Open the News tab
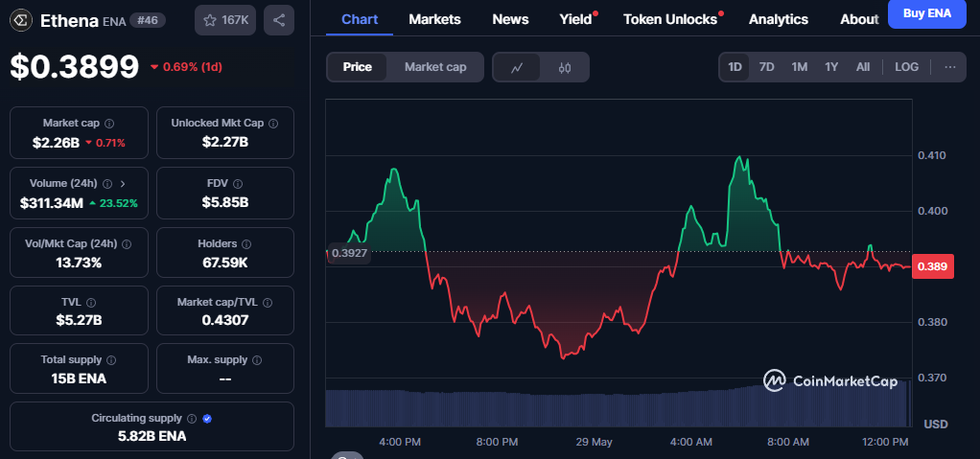 coord(510,19)
